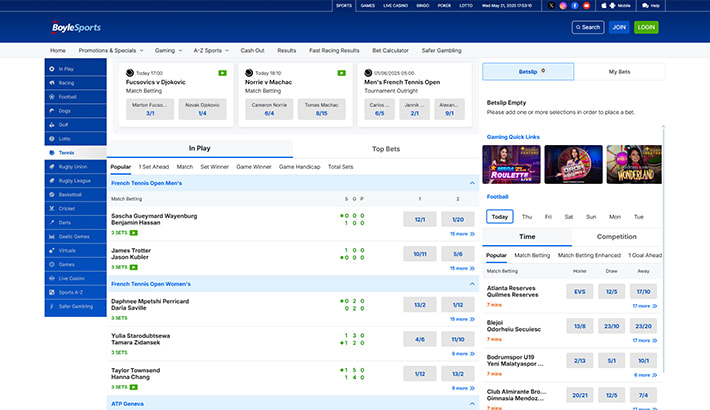Screen dimensions: 710x410
Task: Open the Cricket sidebar icon
Action: [x=52, y=208]
